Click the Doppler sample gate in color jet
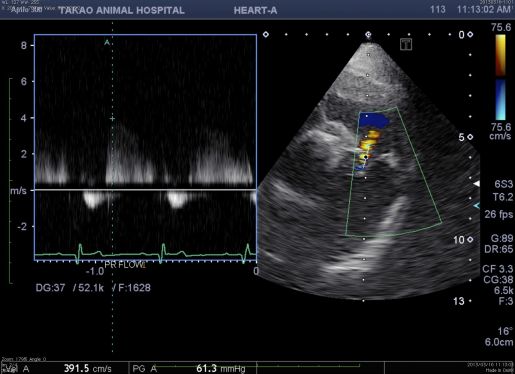Screen dimensions: 515x374 (x=366, y=157)
